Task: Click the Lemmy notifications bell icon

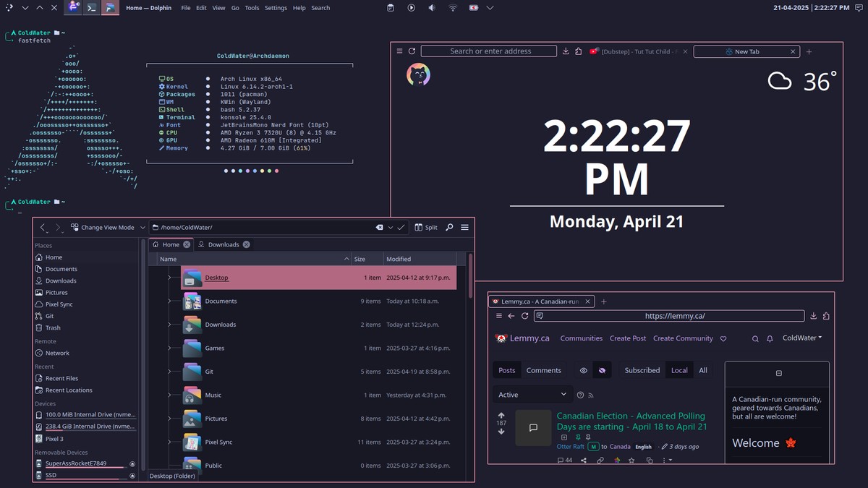Action: click(x=770, y=338)
